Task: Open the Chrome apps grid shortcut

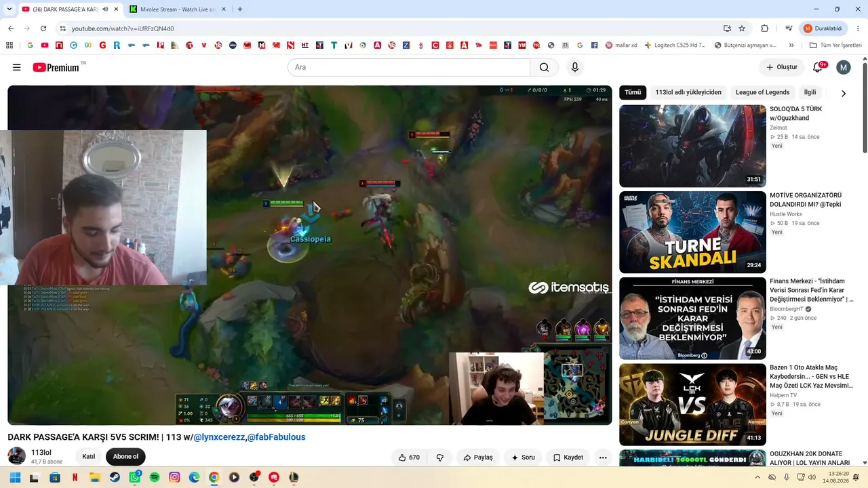Action: pos(9,45)
